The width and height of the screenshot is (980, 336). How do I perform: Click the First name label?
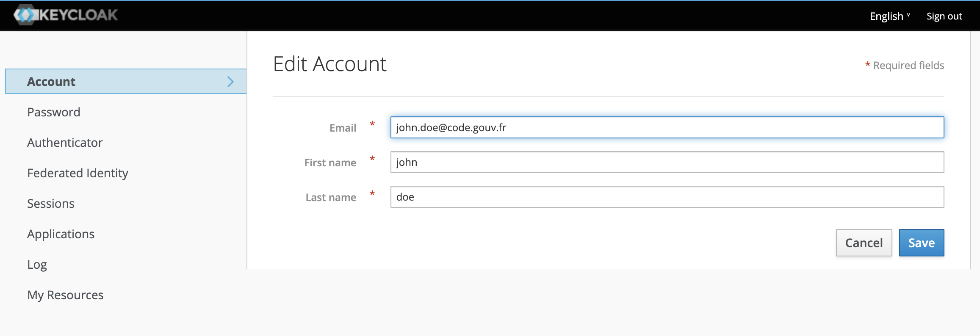(330, 162)
